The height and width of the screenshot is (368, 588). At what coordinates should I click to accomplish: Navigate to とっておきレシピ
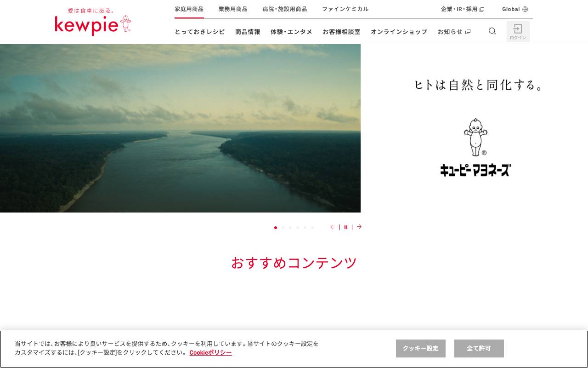(x=199, y=32)
